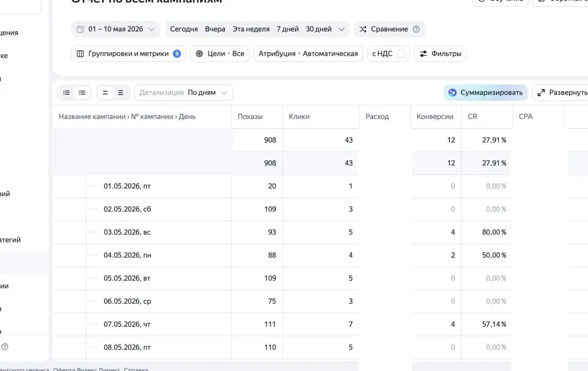Click the Фильтры sliders icon
588x371 pixels.
pos(423,54)
